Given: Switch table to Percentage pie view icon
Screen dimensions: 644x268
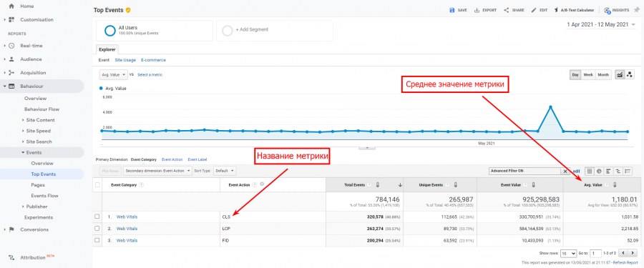Looking at the screenshot, I should pos(599,171).
